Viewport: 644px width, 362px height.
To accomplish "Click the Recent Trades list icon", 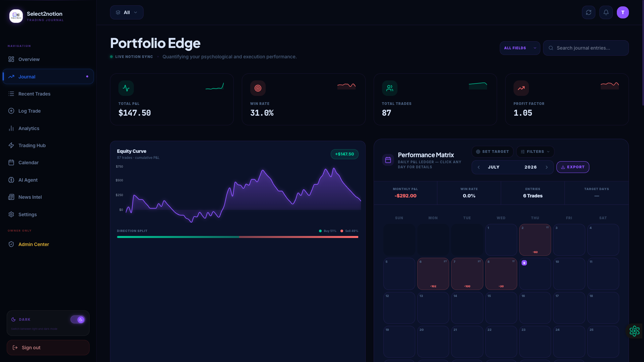I will point(11,94).
